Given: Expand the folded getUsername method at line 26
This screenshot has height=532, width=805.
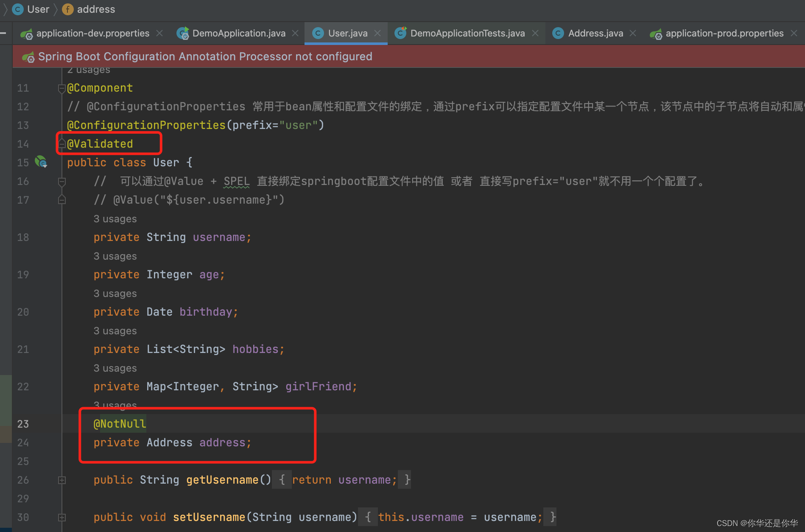Looking at the screenshot, I should [x=61, y=480].
